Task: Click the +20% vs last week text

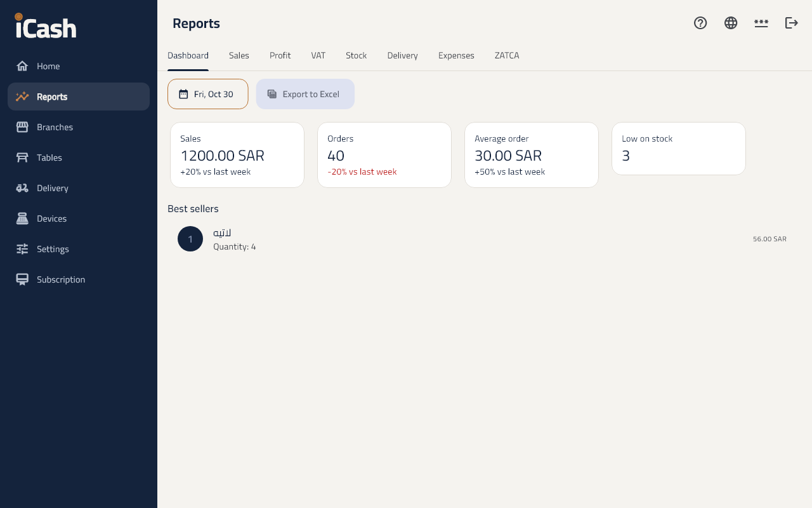Action: click(x=215, y=171)
